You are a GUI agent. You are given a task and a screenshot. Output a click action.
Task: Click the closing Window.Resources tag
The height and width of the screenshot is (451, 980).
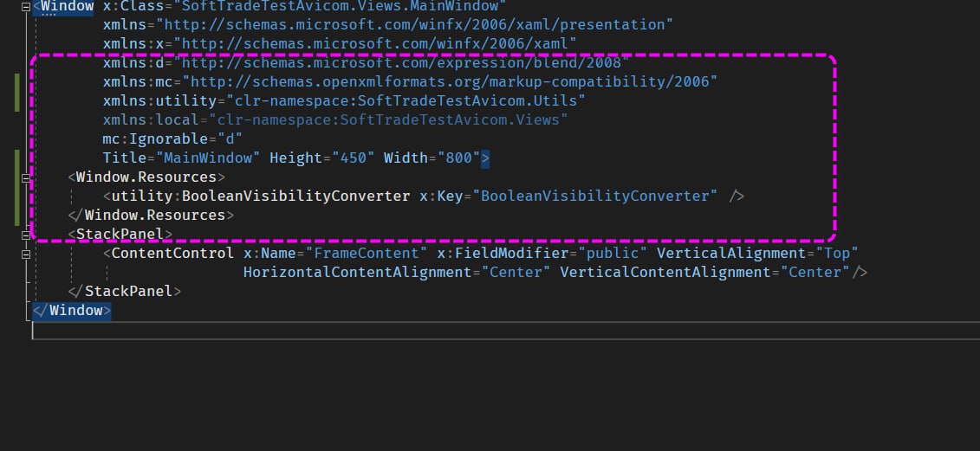click(x=151, y=215)
